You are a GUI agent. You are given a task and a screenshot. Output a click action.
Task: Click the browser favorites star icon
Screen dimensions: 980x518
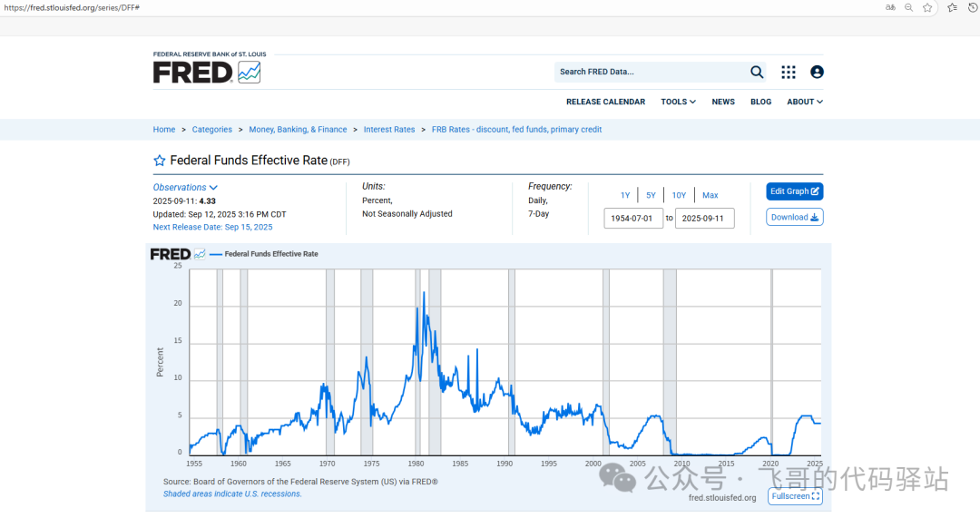pos(927,7)
